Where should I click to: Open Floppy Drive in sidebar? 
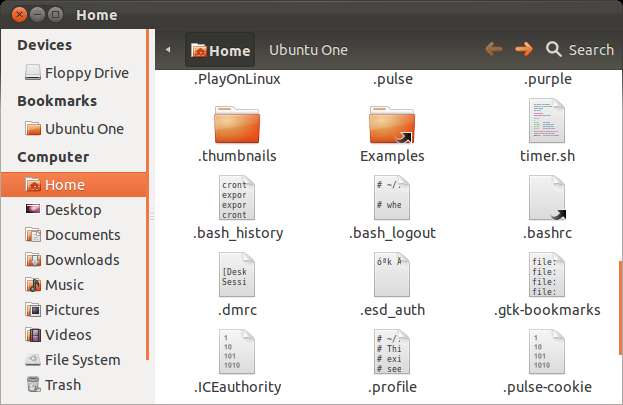click(84, 72)
